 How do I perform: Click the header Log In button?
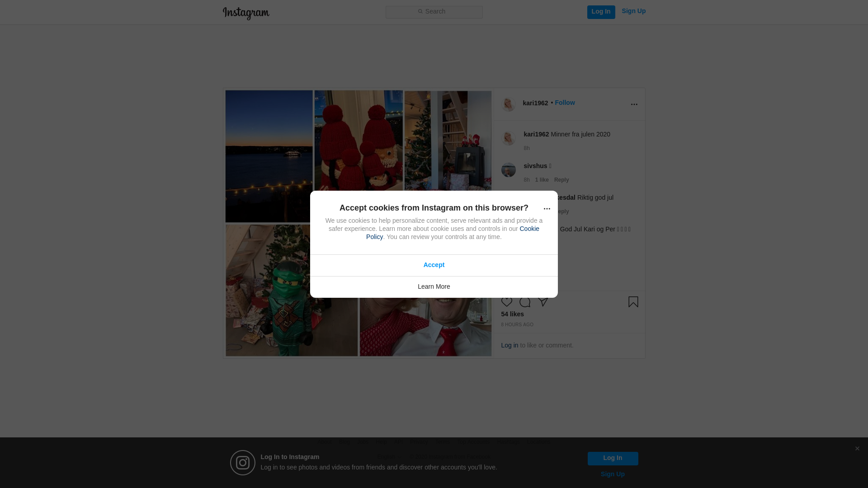[x=601, y=12]
